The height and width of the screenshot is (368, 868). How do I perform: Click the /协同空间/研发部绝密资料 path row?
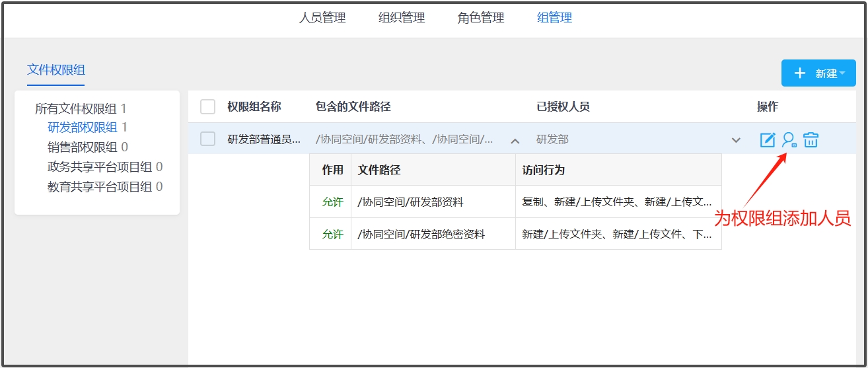tap(421, 235)
